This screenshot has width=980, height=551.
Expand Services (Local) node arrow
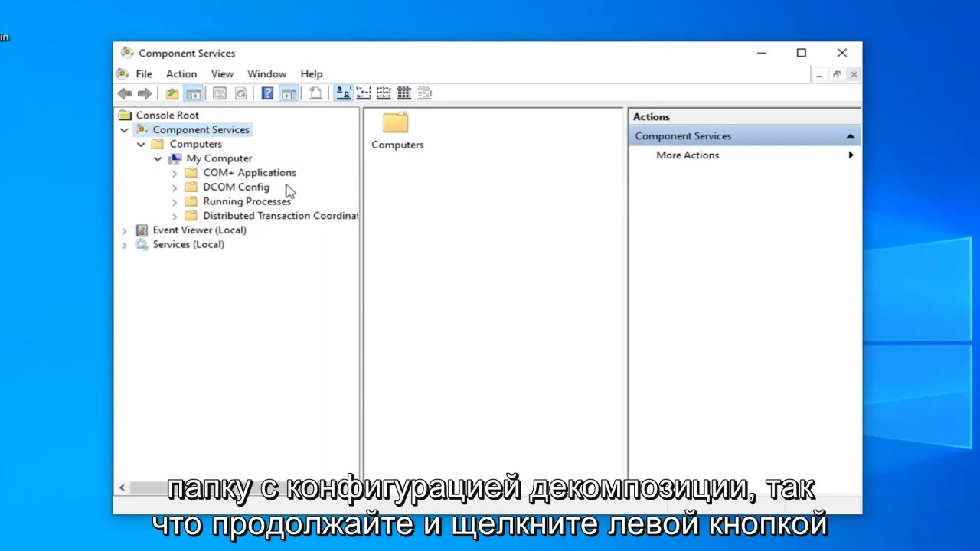[124, 245]
